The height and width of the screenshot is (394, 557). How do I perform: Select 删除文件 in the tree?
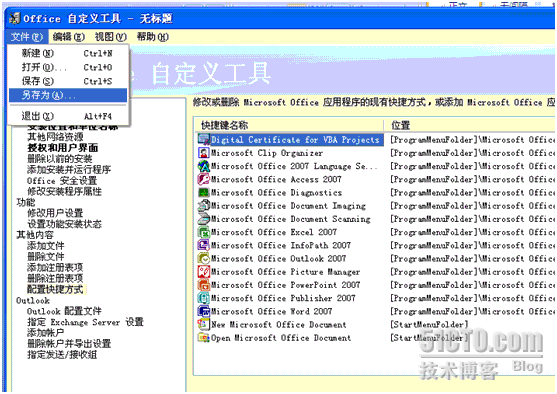click(x=46, y=257)
